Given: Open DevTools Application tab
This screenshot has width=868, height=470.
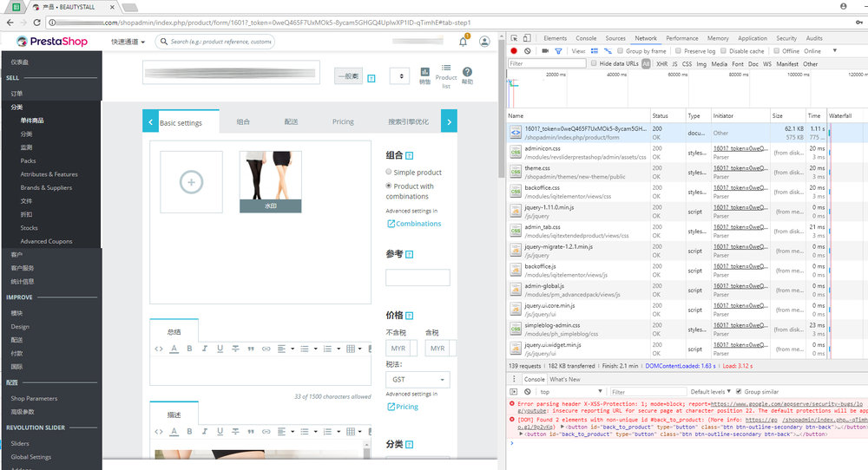Looking at the screenshot, I should pyautogui.click(x=753, y=38).
